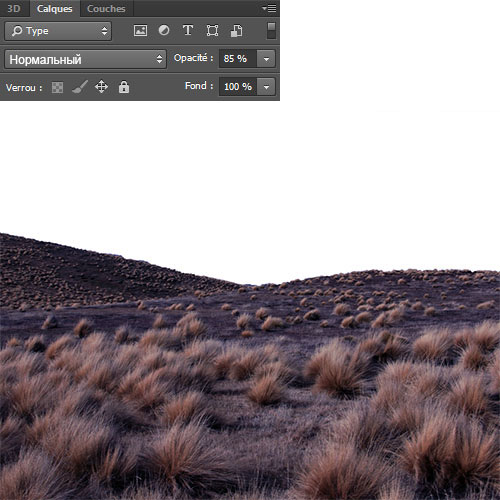
Task: Click the Fond 100 % value field
Action: coord(238,87)
